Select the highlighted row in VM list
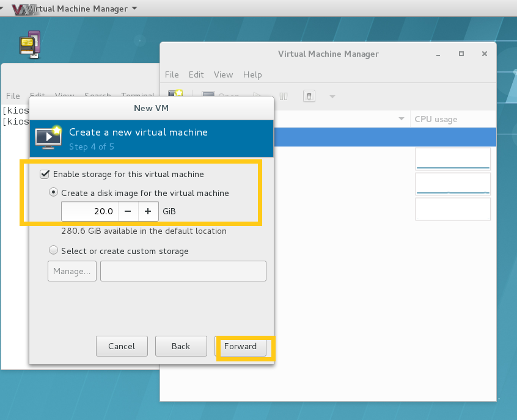Viewport: 517px width, 420px height. pos(385,137)
